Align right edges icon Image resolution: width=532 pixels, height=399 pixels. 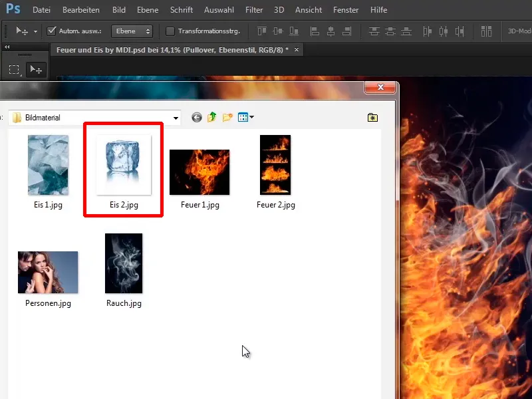click(346, 31)
